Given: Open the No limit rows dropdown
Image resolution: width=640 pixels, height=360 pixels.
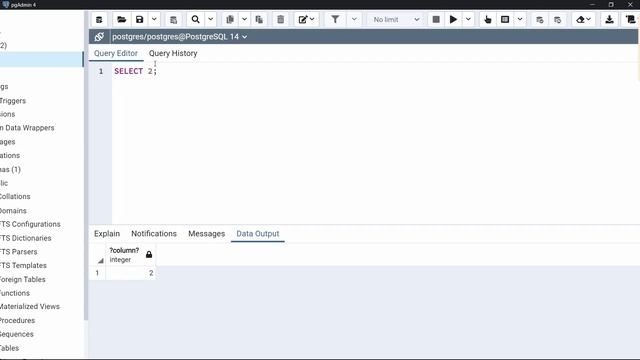Looking at the screenshot, I should 396,20.
